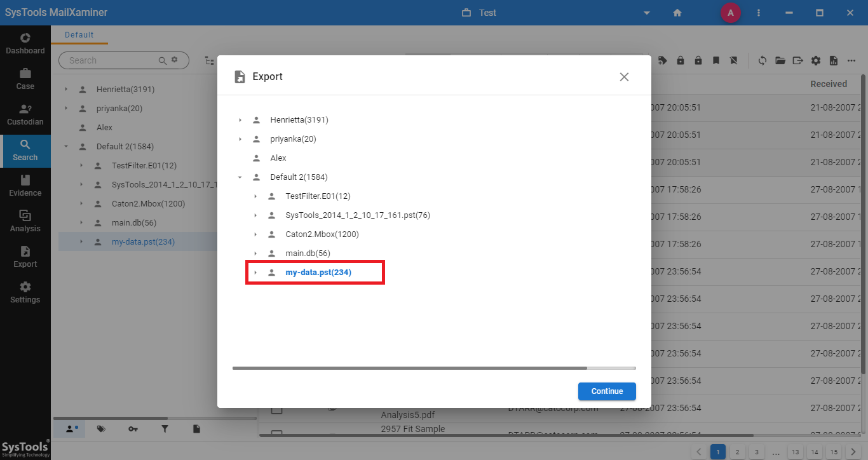Switch to the Analysis sidebar section
This screenshot has height=460, width=868.
[x=25, y=222]
